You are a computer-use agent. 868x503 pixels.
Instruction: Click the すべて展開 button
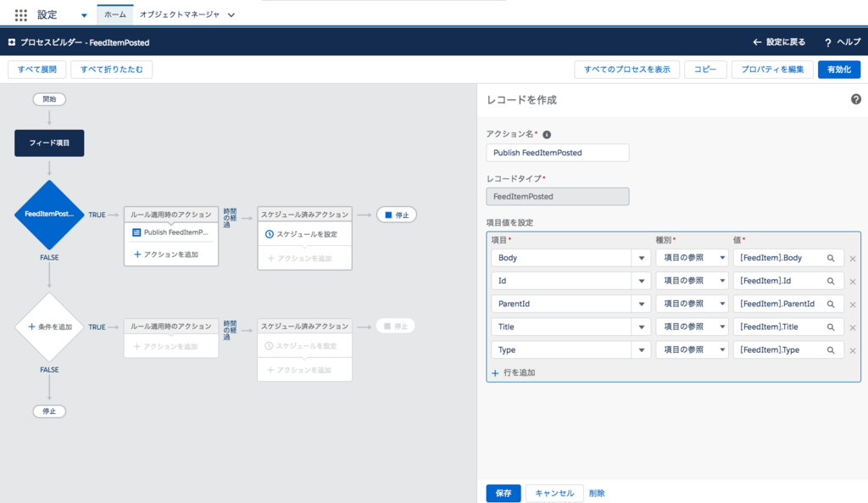click(37, 70)
